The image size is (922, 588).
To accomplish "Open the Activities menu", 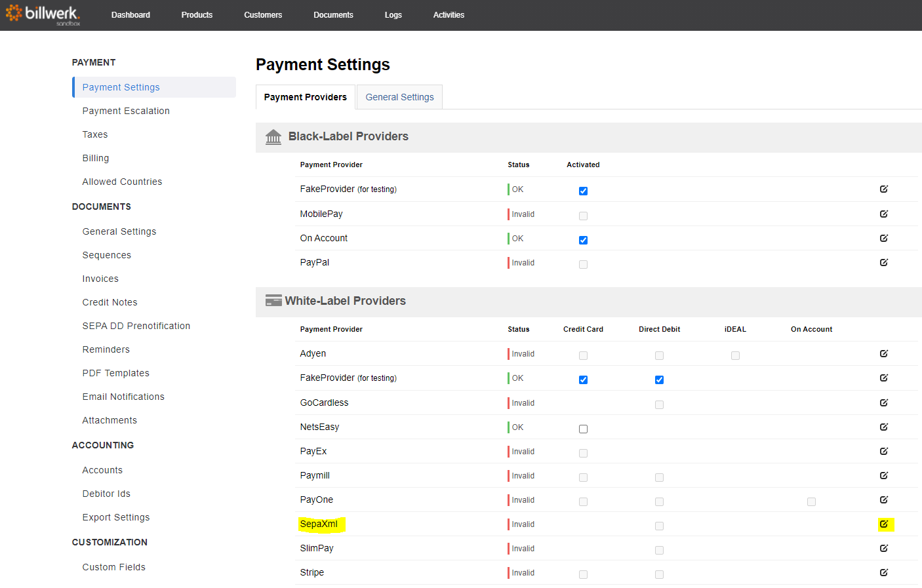I will point(449,15).
